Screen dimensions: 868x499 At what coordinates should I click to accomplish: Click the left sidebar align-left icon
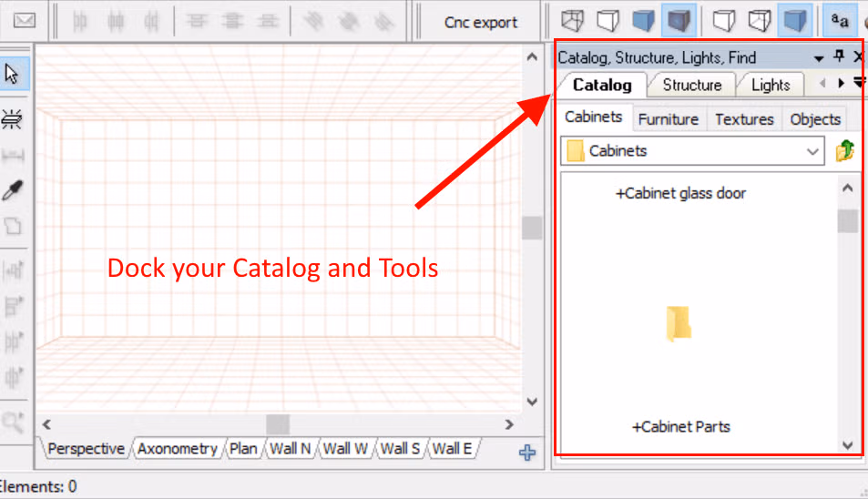pos(14,270)
